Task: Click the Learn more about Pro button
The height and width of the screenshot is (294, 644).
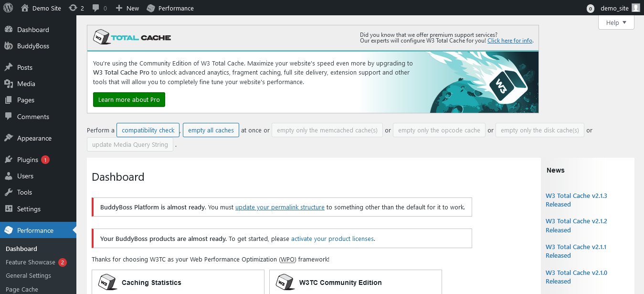Action: coord(129,99)
